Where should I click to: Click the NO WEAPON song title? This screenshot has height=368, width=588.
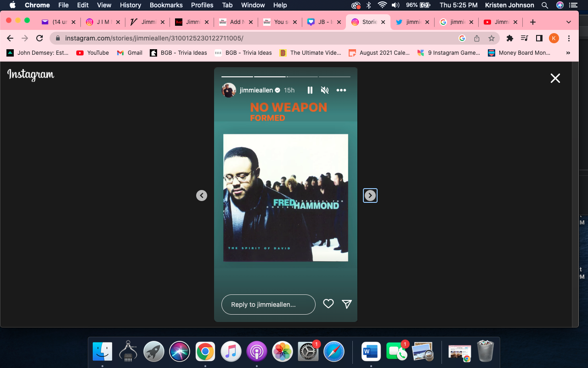289,108
